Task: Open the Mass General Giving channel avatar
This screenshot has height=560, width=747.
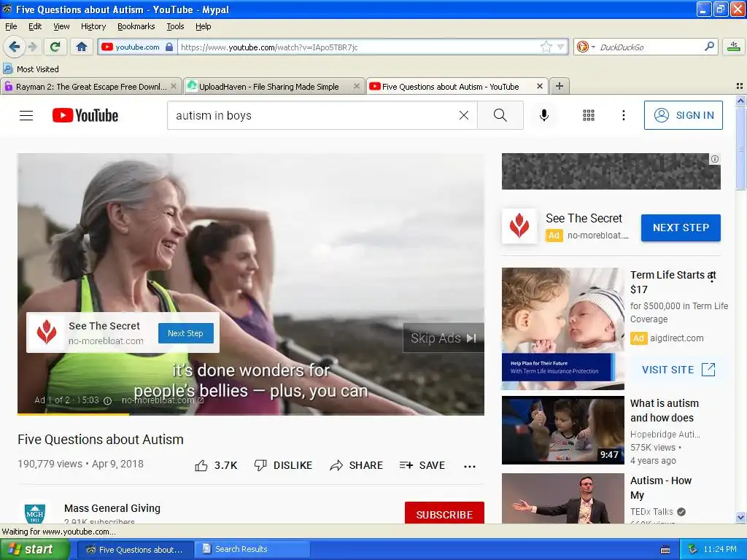Action: click(35, 513)
